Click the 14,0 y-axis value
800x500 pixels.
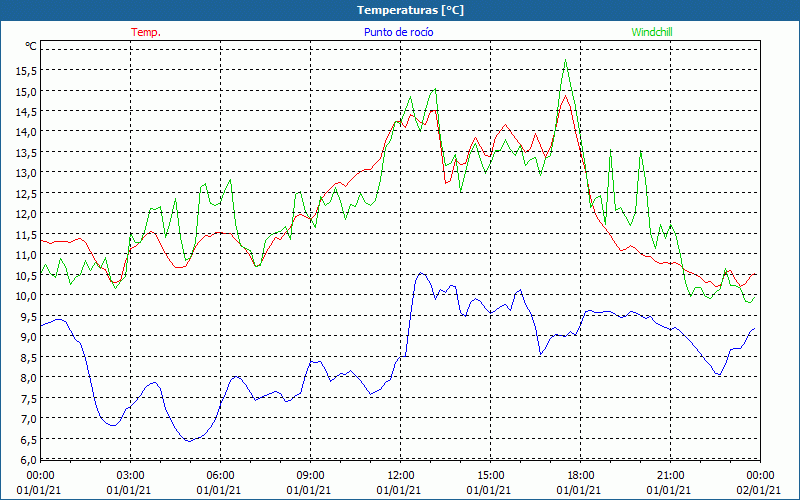(x=26, y=132)
